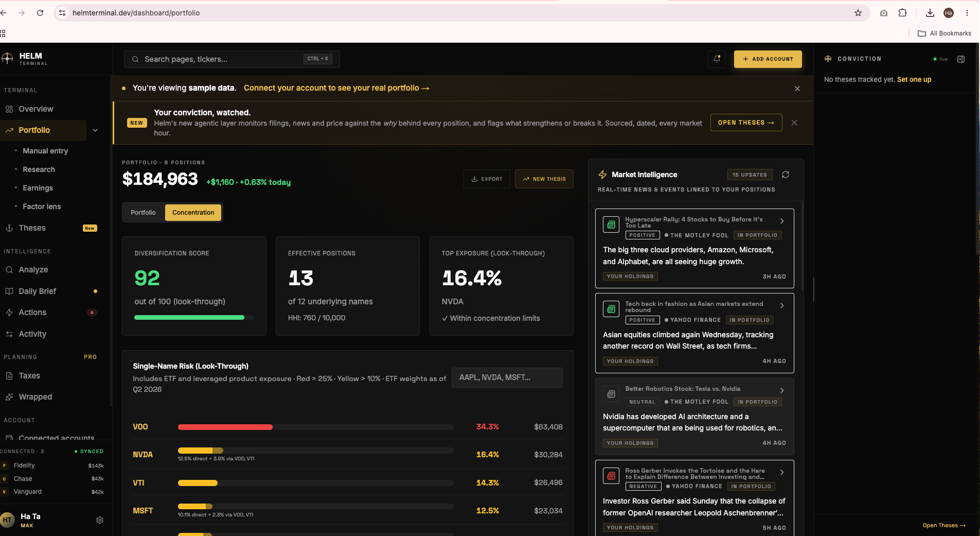This screenshot has height=536, width=980.
Task: Open the browser extensions puzzle icon
Action: 902,13
